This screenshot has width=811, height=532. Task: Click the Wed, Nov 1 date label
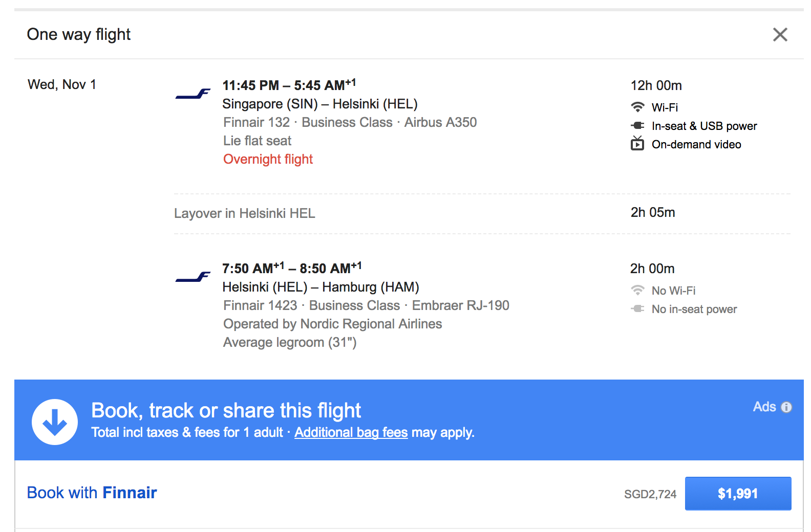pyautogui.click(x=62, y=85)
